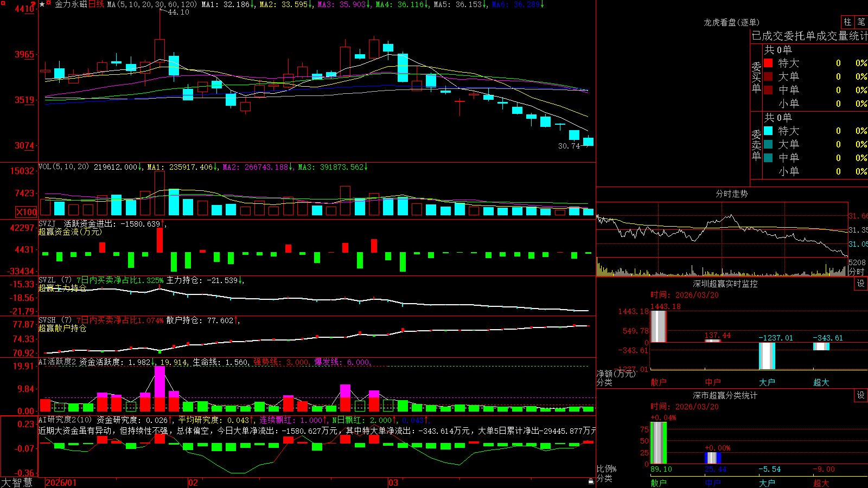Viewport: 868px width, 488px height.
Task: Select the VOL(5,10,20) indicator label
Action: point(63,167)
